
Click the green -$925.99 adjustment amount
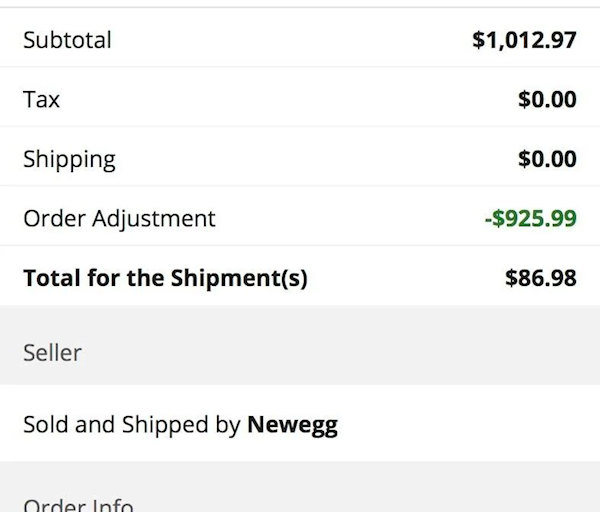tap(530, 218)
